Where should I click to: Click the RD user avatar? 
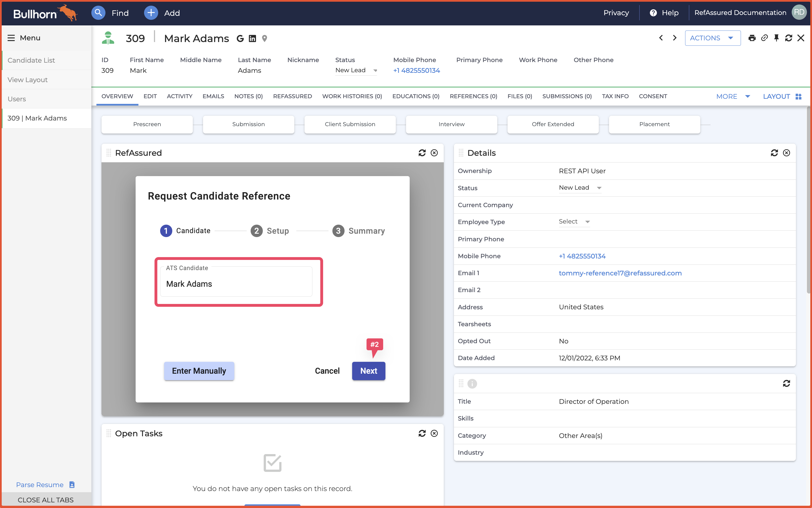(799, 12)
